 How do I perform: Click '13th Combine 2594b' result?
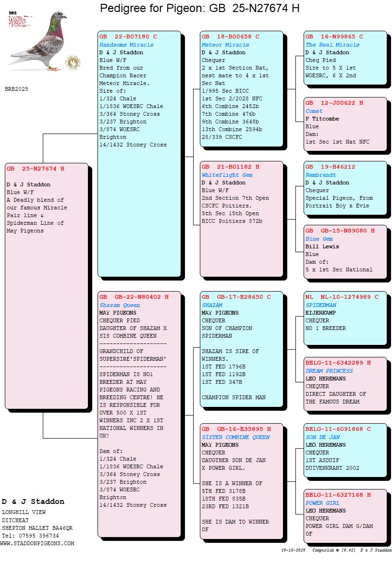pyautogui.click(x=232, y=129)
